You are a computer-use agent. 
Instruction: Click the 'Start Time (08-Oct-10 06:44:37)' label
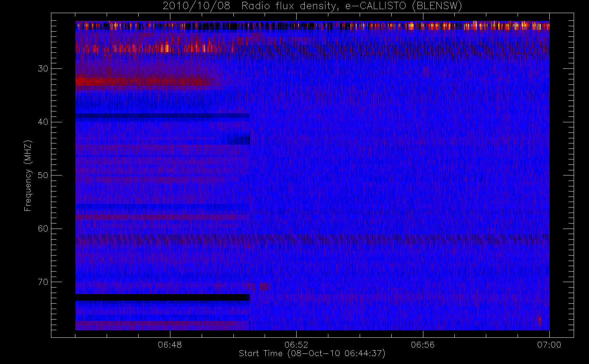(312, 353)
